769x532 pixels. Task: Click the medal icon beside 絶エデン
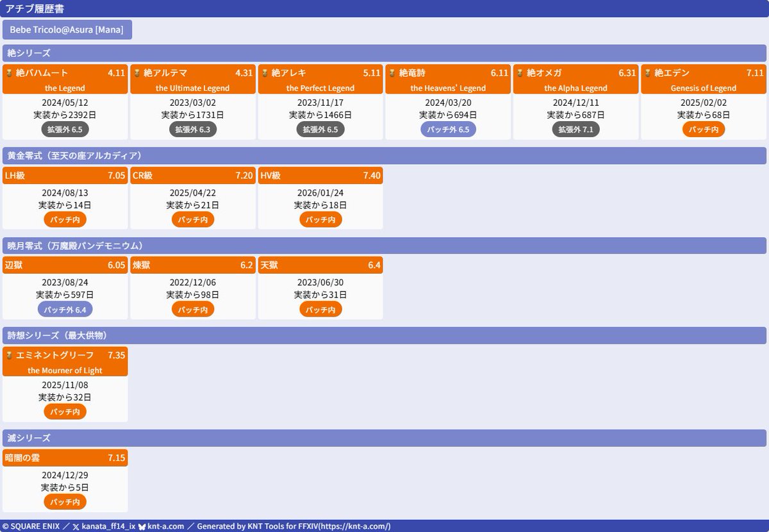point(648,73)
